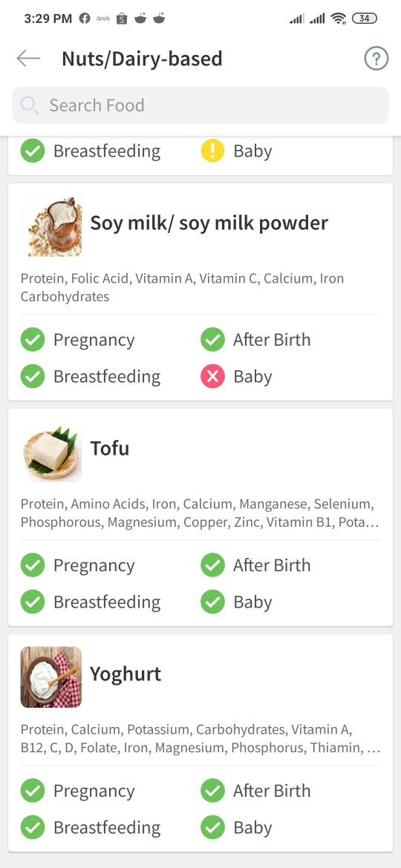401x868 pixels.
Task: Tap the green check beside Soy milk Breastfeeding
Action: [33, 376]
